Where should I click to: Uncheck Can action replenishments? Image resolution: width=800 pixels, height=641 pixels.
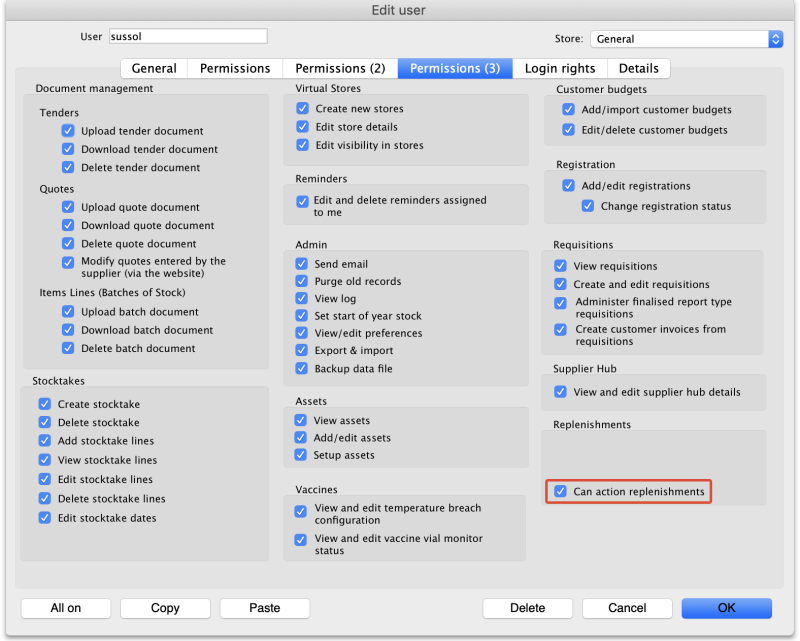coord(560,491)
